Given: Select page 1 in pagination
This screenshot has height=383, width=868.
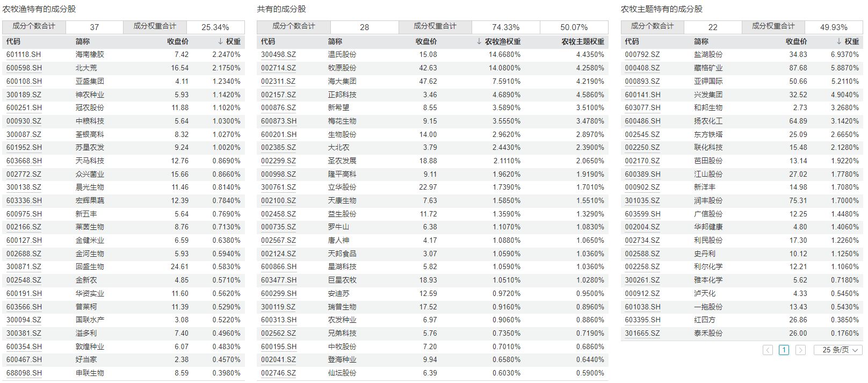Looking at the screenshot, I should [784, 350].
